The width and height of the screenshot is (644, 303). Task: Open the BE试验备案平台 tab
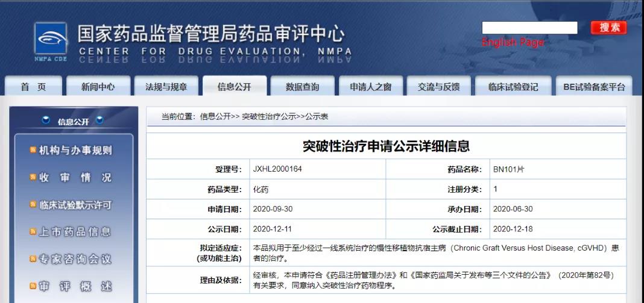point(594,87)
